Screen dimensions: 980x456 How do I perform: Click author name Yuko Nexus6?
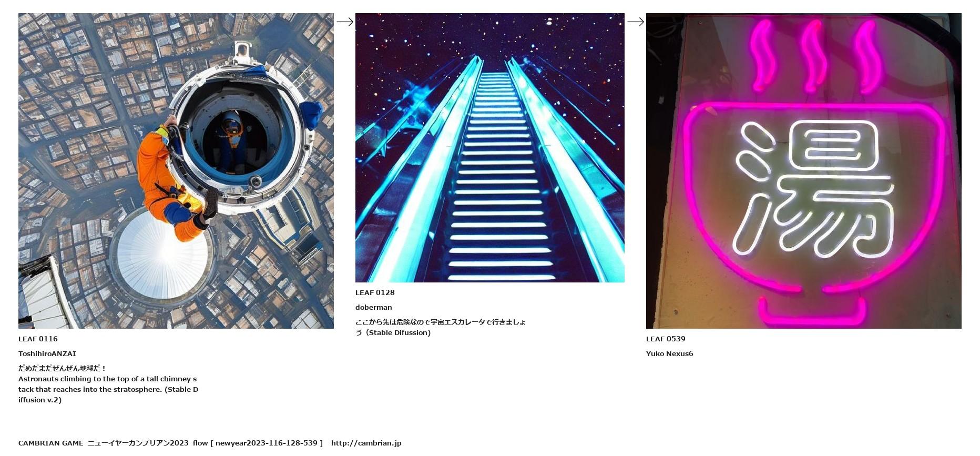click(670, 353)
